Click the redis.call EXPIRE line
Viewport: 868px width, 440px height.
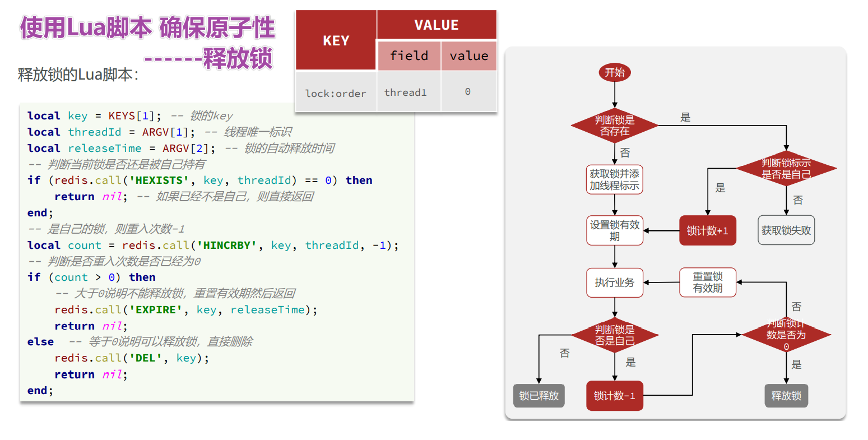coord(186,310)
